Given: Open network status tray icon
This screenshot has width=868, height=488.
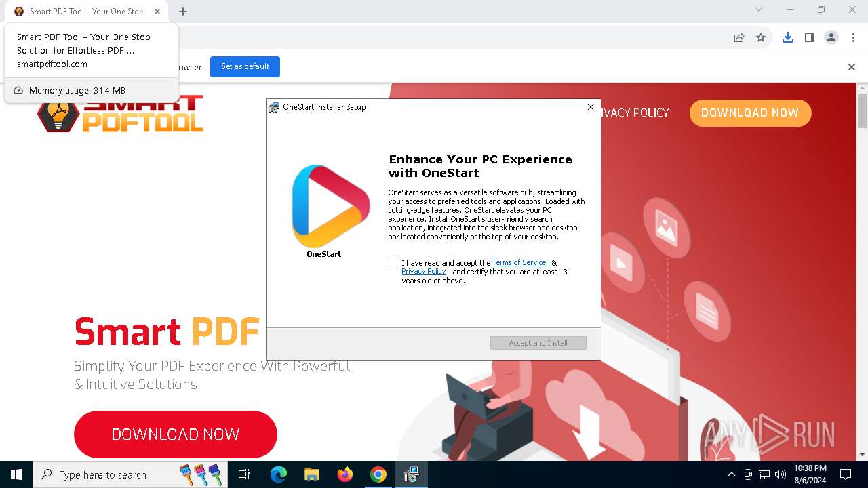Looking at the screenshot, I should pos(764,474).
